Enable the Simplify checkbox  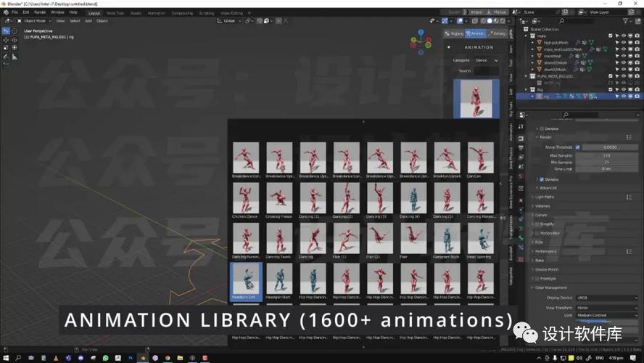point(537,224)
